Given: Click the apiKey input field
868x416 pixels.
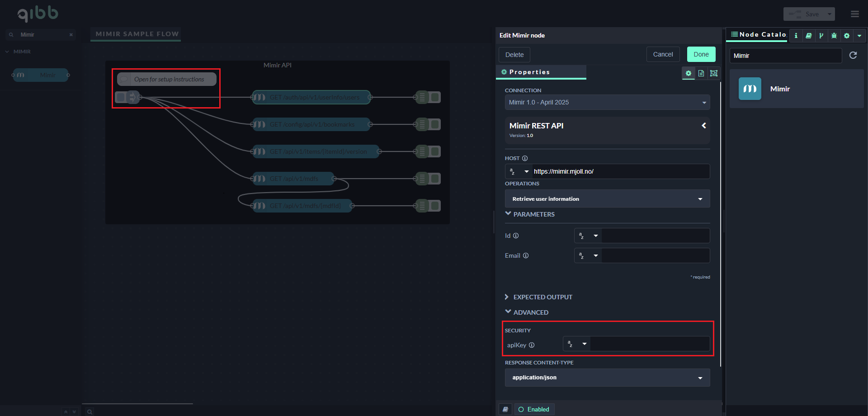Looking at the screenshot, I should 650,344.
